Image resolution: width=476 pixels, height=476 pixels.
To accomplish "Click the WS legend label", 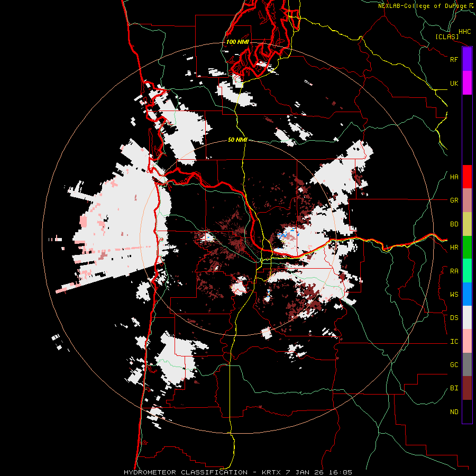I will [454, 295].
